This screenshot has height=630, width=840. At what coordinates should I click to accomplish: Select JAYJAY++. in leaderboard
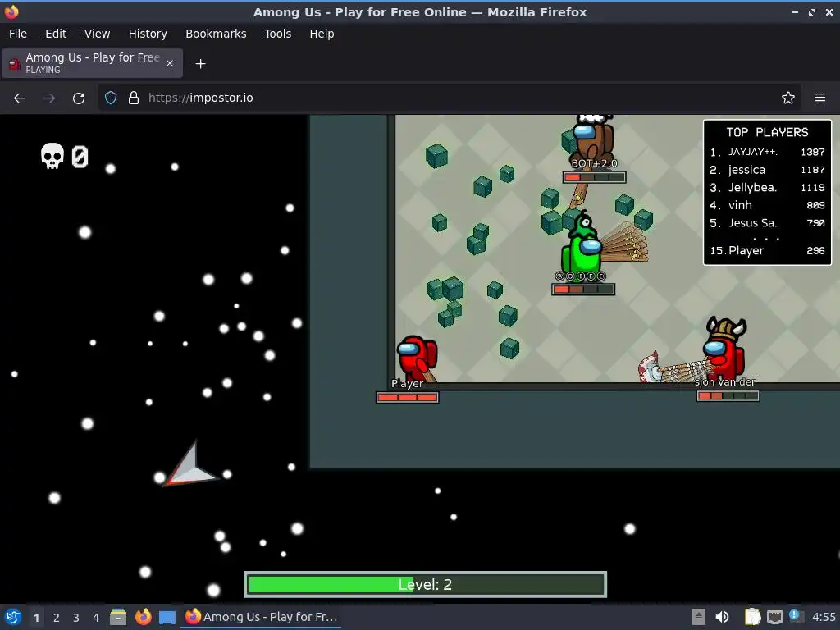tap(767, 152)
